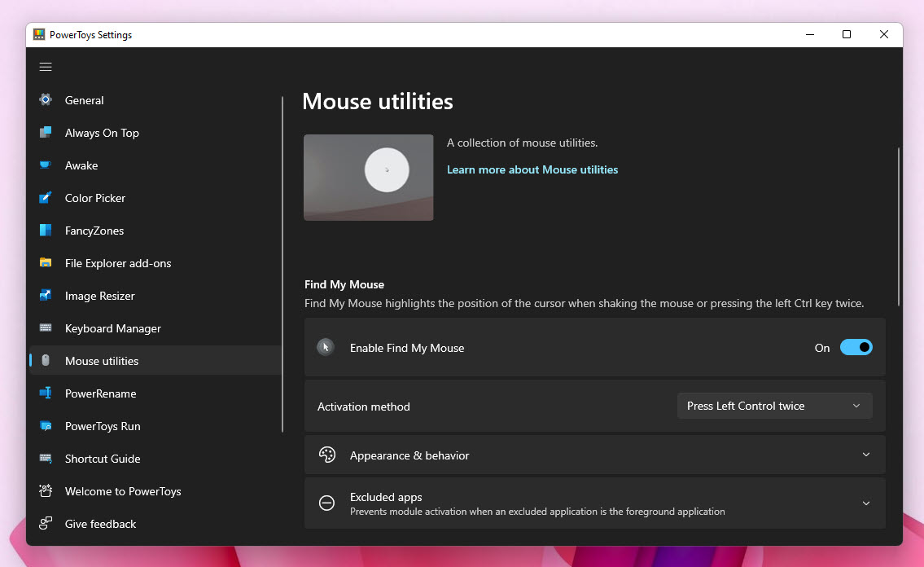Click the PowerRename icon in sidebar
This screenshot has height=567, width=924.
tap(46, 393)
